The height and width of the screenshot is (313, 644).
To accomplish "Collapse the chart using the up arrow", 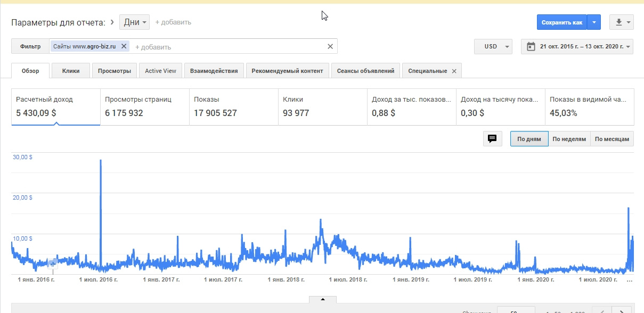I will click(322, 300).
